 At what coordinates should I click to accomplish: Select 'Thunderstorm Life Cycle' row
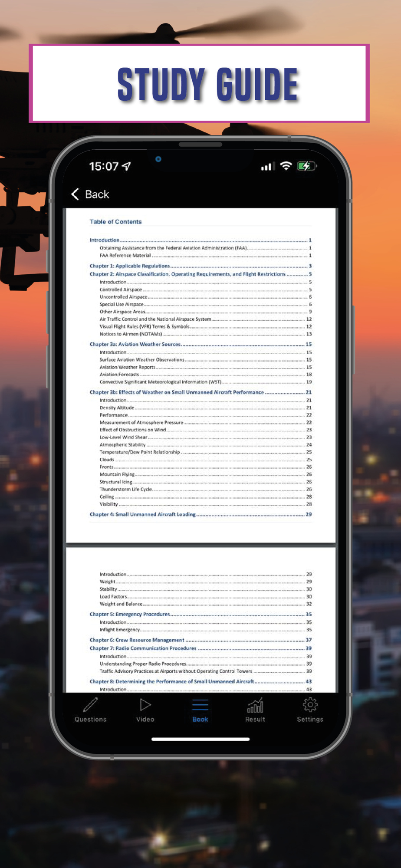[x=206, y=489]
